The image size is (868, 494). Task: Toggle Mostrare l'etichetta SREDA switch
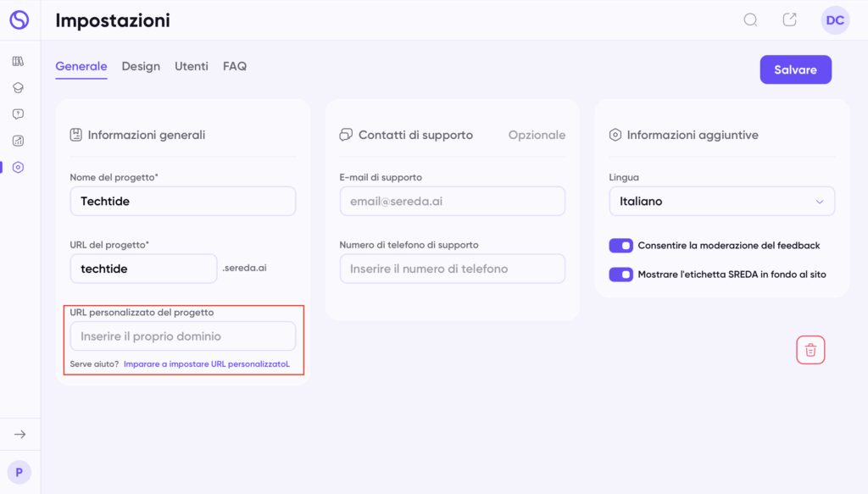(620, 275)
